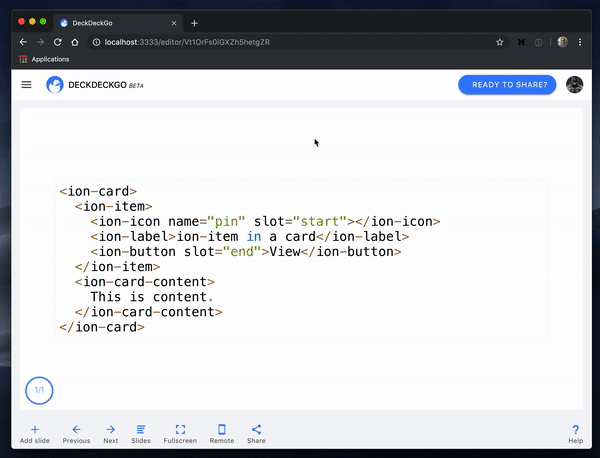Click the '<ion-card>' opening tag line
The height and width of the screenshot is (458, 600).
coord(98,191)
